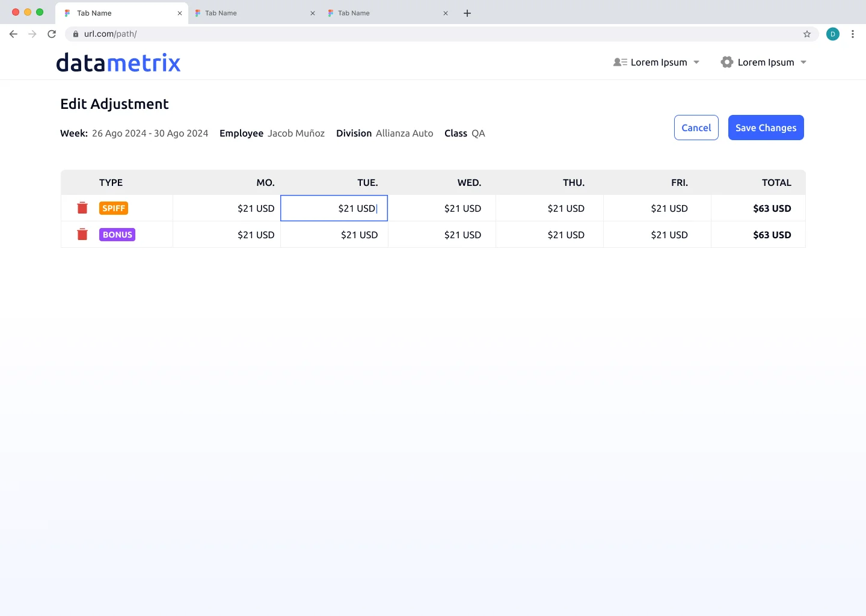Edit the BONUS Wednesday $21 USD cell

442,235
